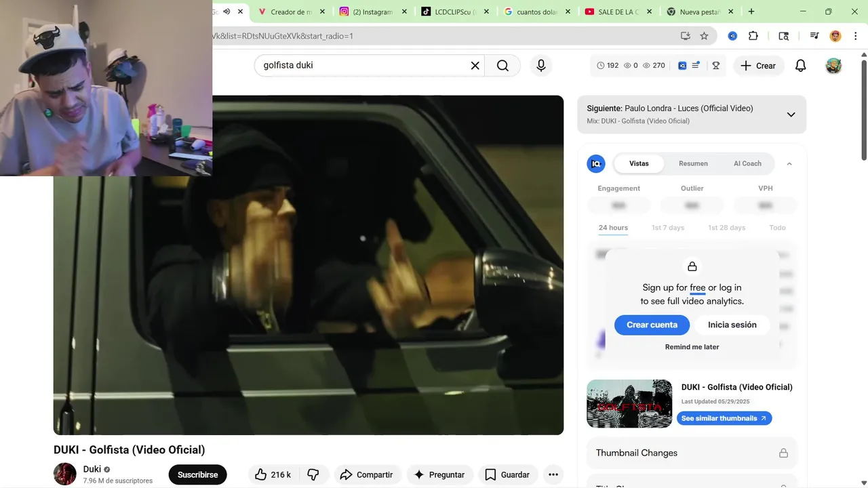This screenshot has width=868, height=488.
Task: Open the Chrome profile avatar
Action: (835, 36)
